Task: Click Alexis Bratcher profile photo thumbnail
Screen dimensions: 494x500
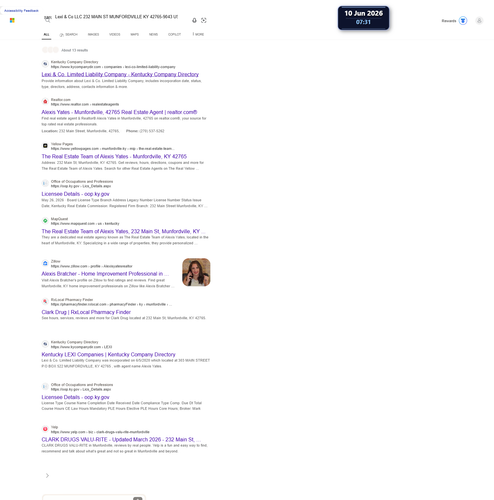Action: (x=196, y=272)
